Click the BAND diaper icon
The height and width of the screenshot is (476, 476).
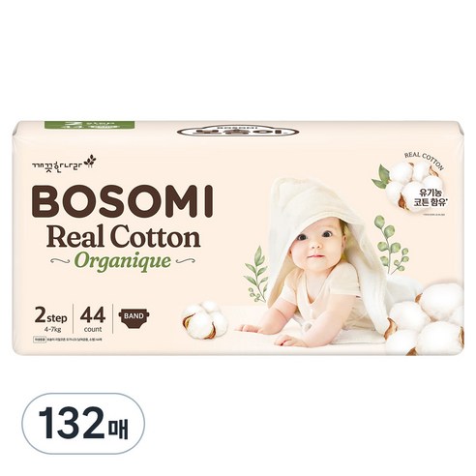[x=134, y=318]
